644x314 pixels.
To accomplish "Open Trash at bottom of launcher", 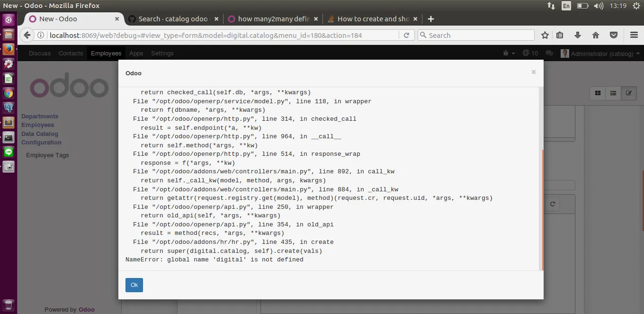I will tap(9, 305).
